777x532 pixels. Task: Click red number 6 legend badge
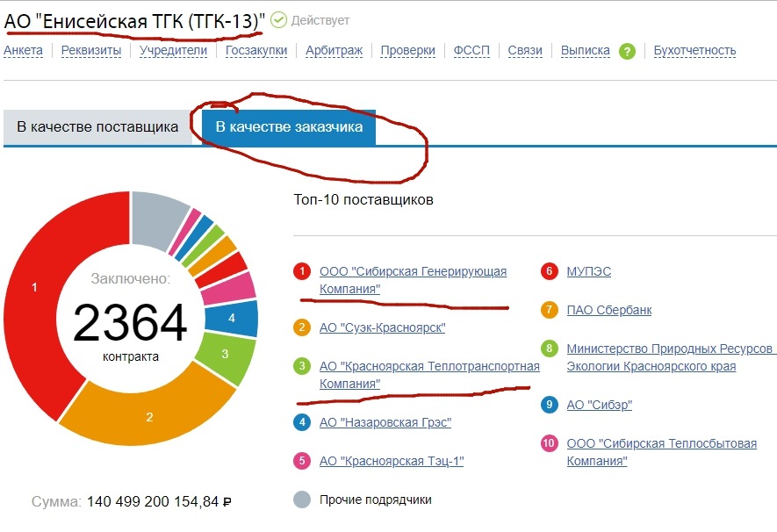coord(549,271)
